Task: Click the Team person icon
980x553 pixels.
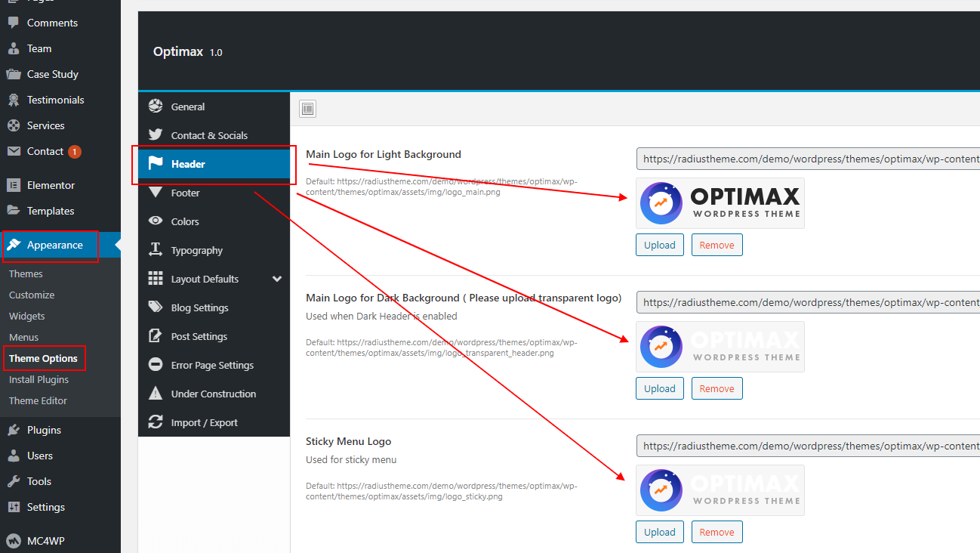Action: pyautogui.click(x=14, y=48)
